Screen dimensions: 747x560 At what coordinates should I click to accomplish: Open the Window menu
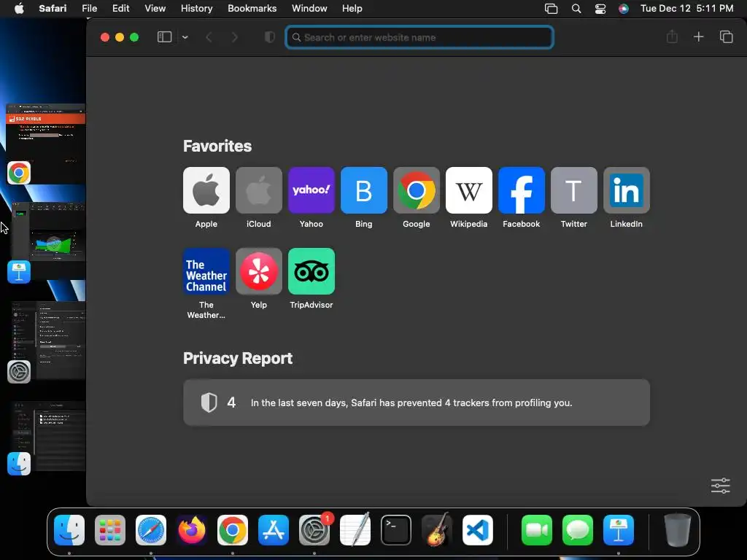coord(309,8)
